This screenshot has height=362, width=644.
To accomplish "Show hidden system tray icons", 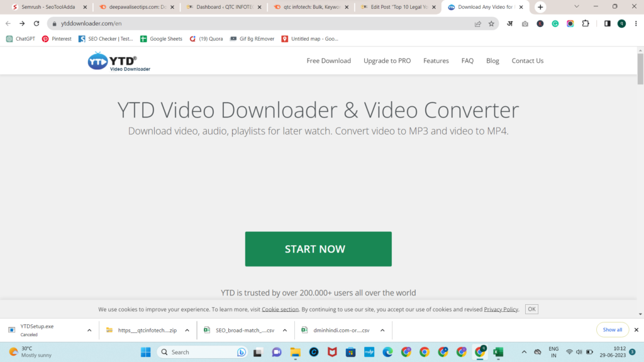I will click(x=524, y=352).
